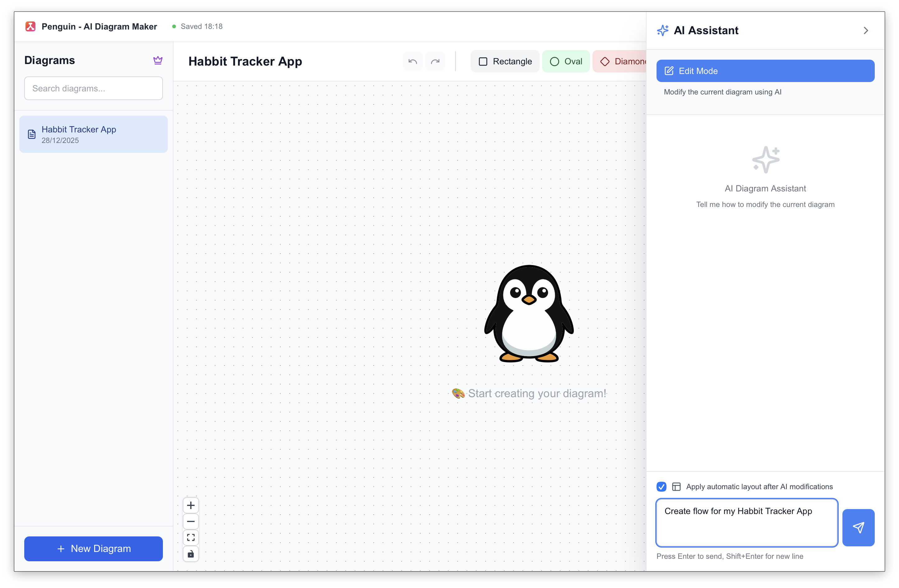The width and height of the screenshot is (899, 588).
Task: Click the Penguin app logo
Action: point(30,26)
